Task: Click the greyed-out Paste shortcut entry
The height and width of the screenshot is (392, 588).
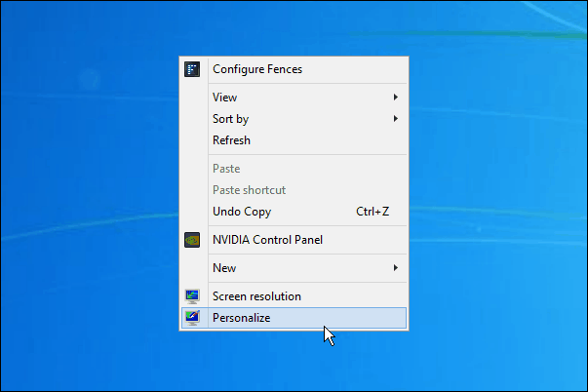Action: (x=294, y=190)
